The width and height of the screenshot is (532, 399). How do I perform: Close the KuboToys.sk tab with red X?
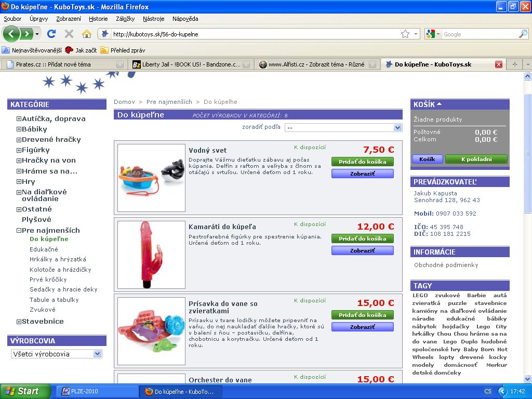click(x=499, y=64)
